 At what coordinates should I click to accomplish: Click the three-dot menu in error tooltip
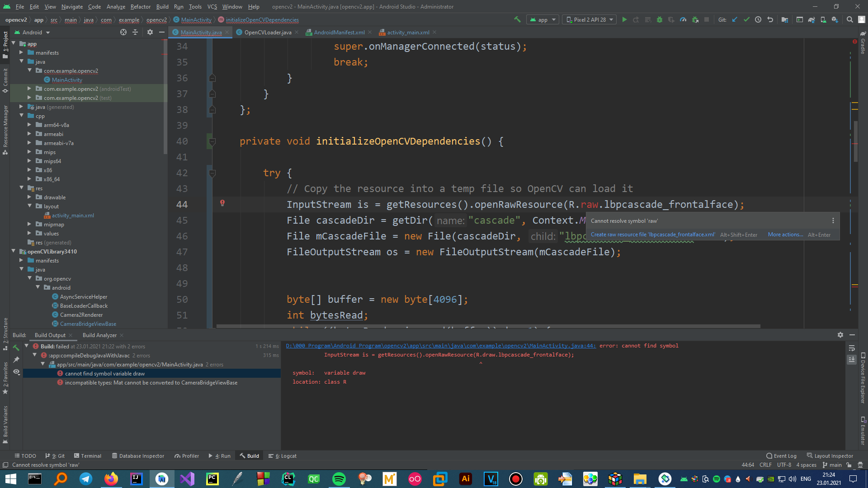pos(833,221)
